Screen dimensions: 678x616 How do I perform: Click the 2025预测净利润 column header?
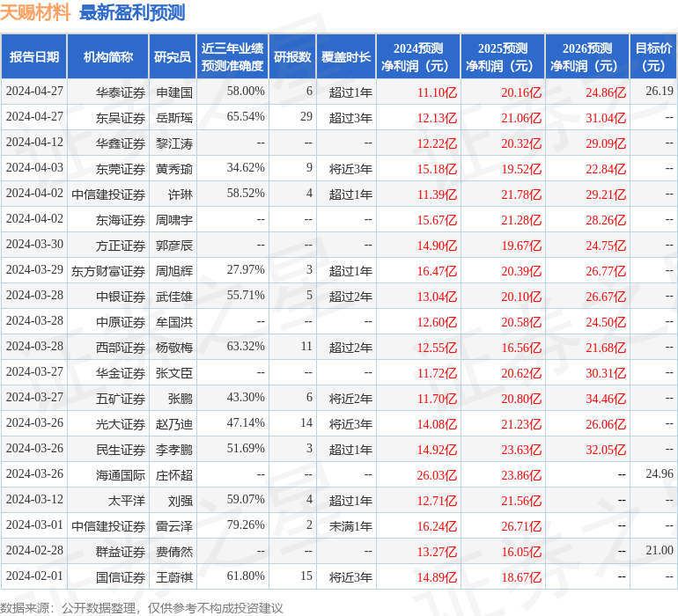point(503,57)
